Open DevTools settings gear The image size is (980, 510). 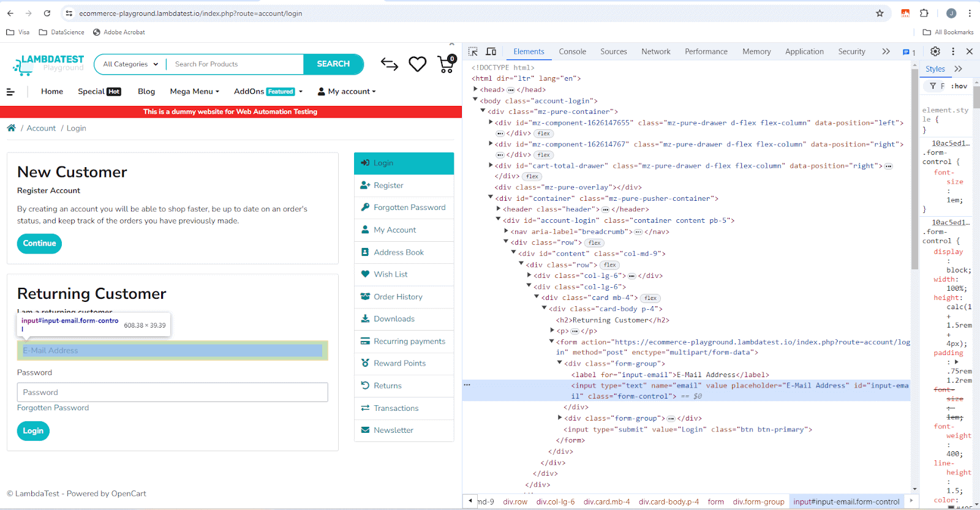[x=935, y=51]
